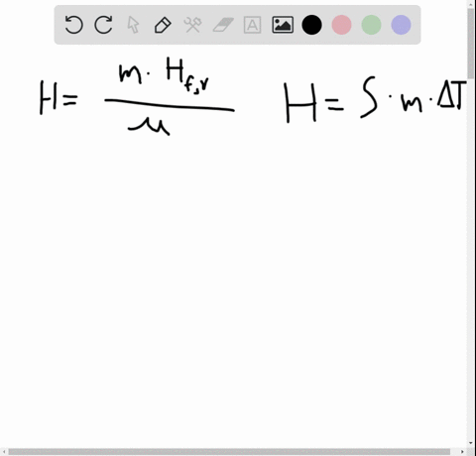Select the pen drawing tool

pos(163,25)
